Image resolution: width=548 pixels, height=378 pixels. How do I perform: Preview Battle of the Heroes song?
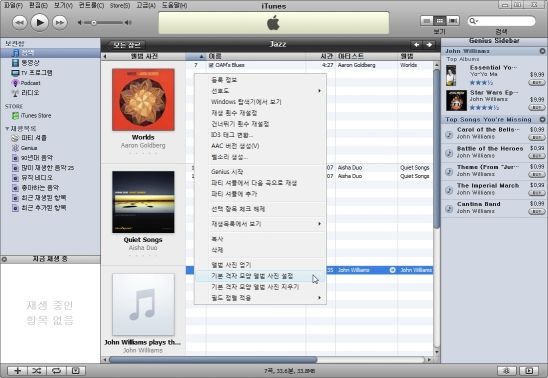[449, 153]
